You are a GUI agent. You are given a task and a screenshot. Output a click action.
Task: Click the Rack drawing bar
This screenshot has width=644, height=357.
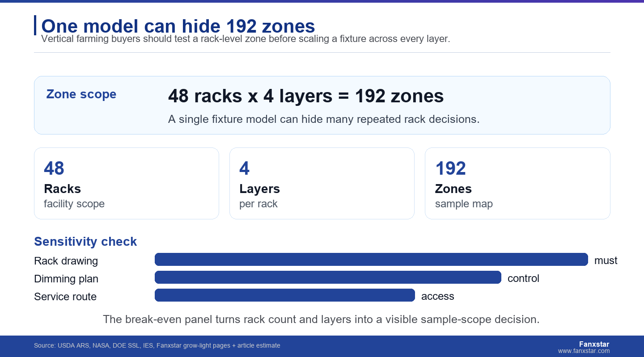(x=371, y=260)
